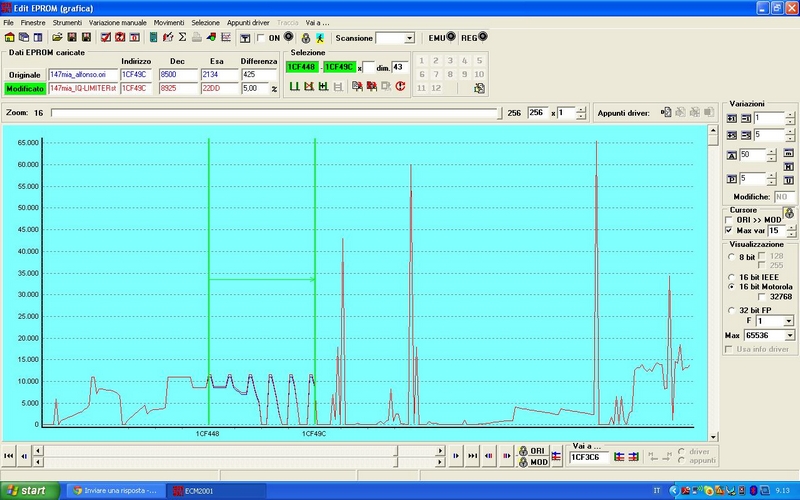Click the Vai a address input field
The image size is (800, 500).
(x=588, y=457)
